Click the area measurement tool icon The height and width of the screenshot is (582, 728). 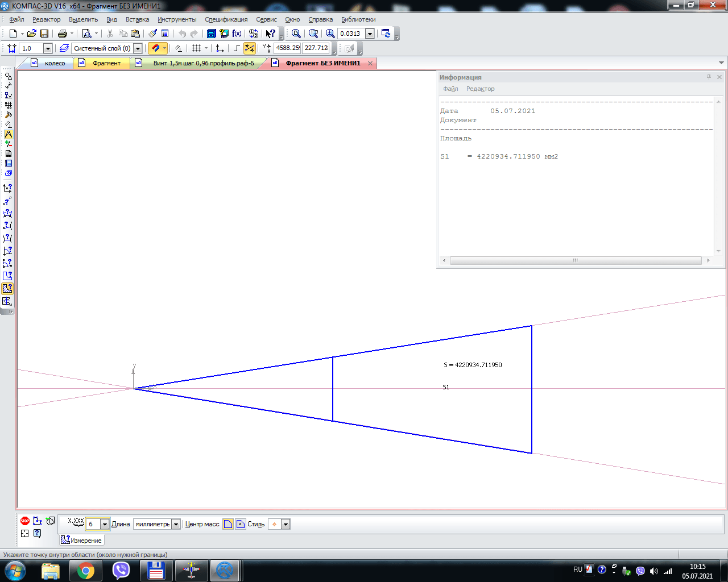7,289
